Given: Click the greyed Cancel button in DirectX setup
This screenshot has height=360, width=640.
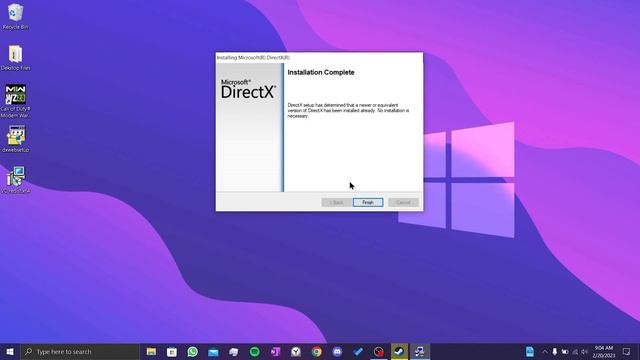Looking at the screenshot, I should click(403, 202).
